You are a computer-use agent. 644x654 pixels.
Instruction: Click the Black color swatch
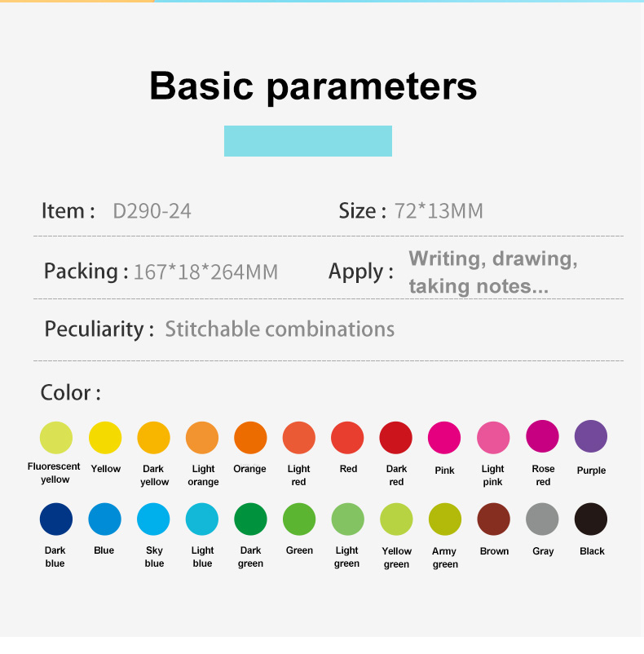point(591,519)
